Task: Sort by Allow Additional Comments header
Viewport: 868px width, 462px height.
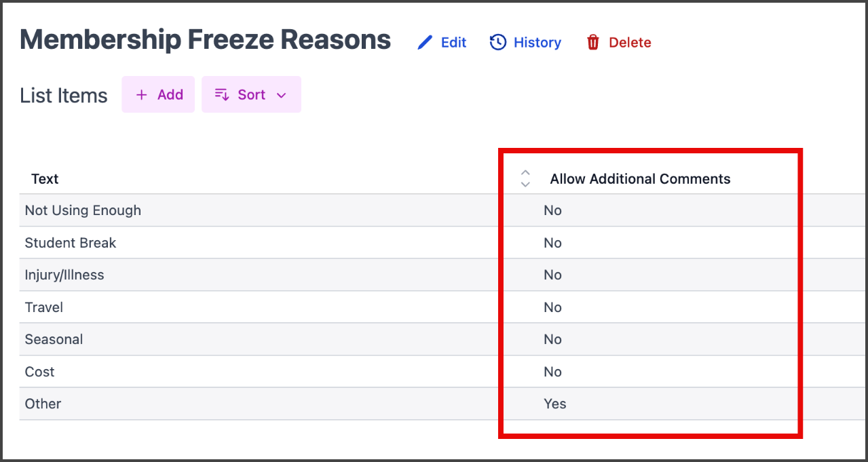Action: pos(640,179)
